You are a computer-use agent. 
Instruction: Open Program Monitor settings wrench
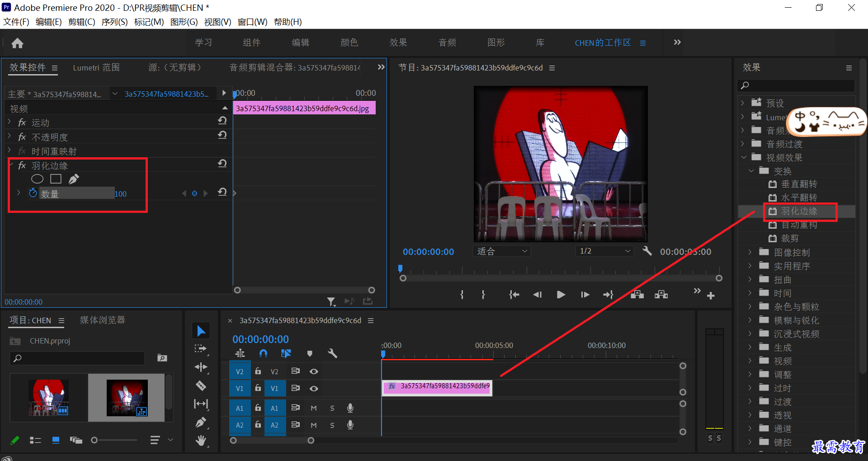click(647, 251)
